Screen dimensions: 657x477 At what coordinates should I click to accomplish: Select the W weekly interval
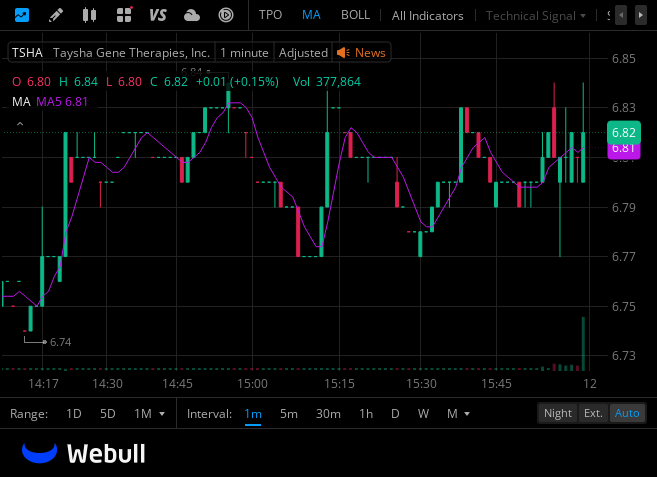(x=423, y=414)
